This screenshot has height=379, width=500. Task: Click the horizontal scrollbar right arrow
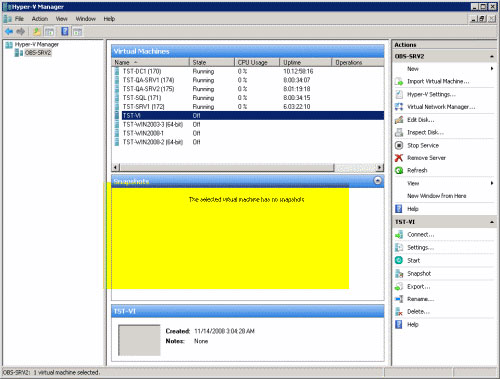pos(380,167)
